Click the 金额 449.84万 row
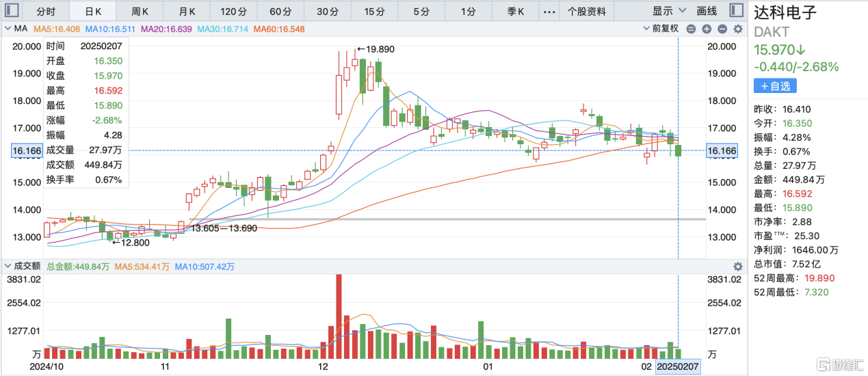The height and width of the screenshot is (376, 868). point(790,180)
